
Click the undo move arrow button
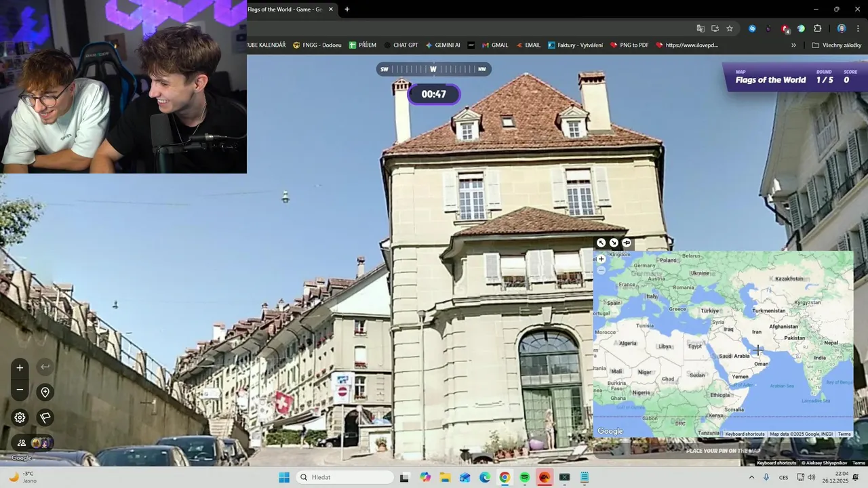(45, 367)
